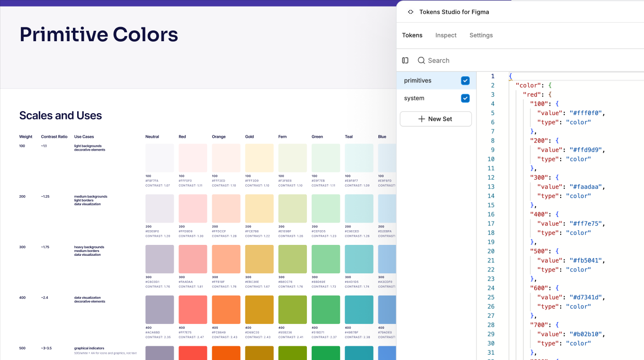This screenshot has height=360, width=644.
Task: Click the Teal 500 color swatch
Action: tap(359, 353)
